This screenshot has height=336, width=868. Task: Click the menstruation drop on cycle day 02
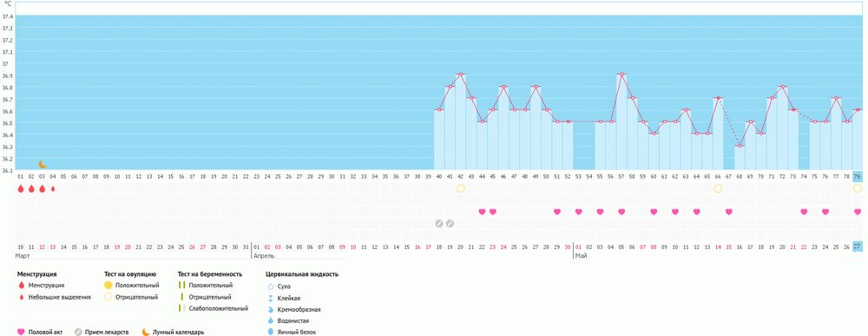31,188
